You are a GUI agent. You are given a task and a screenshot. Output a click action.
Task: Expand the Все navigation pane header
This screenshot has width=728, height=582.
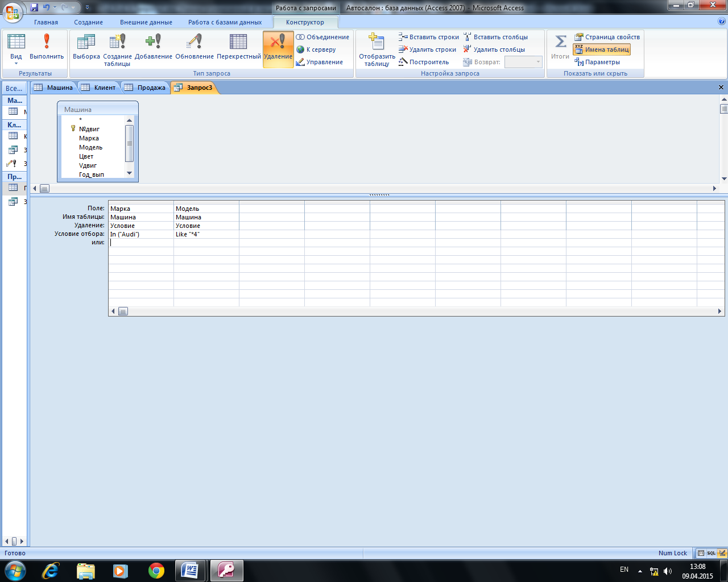point(14,88)
